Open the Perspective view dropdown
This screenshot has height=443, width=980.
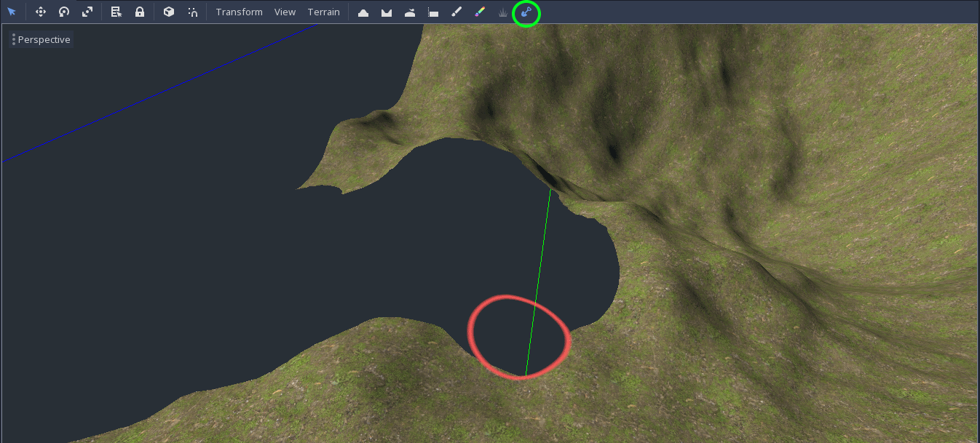[x=42, y=39]
